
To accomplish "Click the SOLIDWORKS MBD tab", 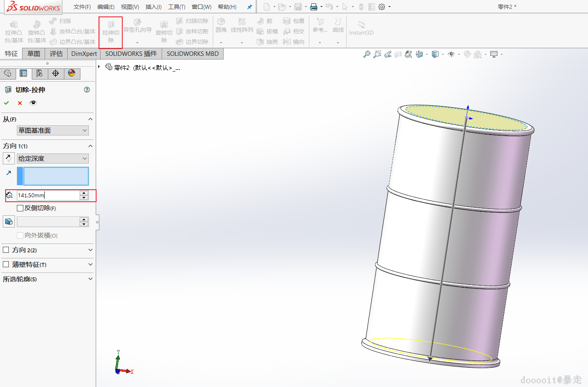I will [x=193, y=54].
